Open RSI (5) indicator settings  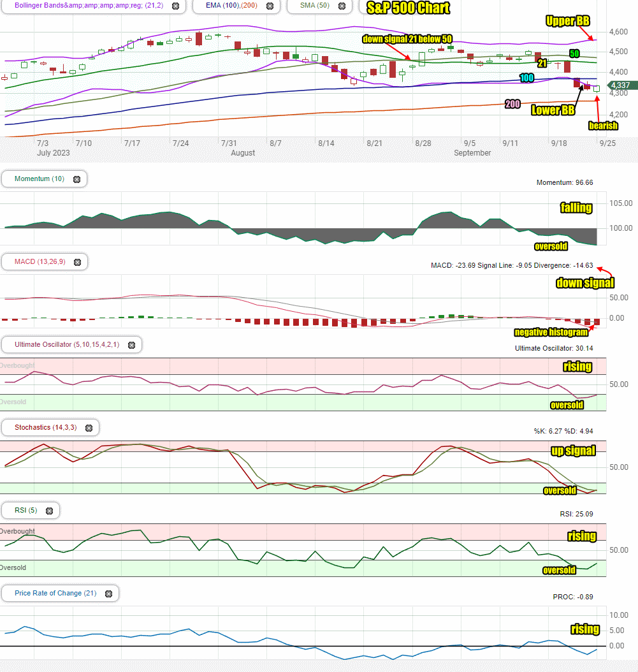click(x=25, y=510)
